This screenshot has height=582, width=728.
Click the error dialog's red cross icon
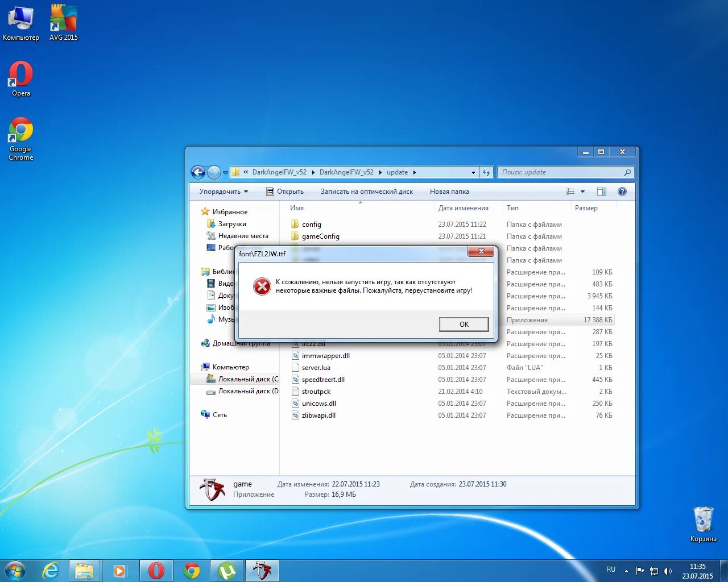262,286
